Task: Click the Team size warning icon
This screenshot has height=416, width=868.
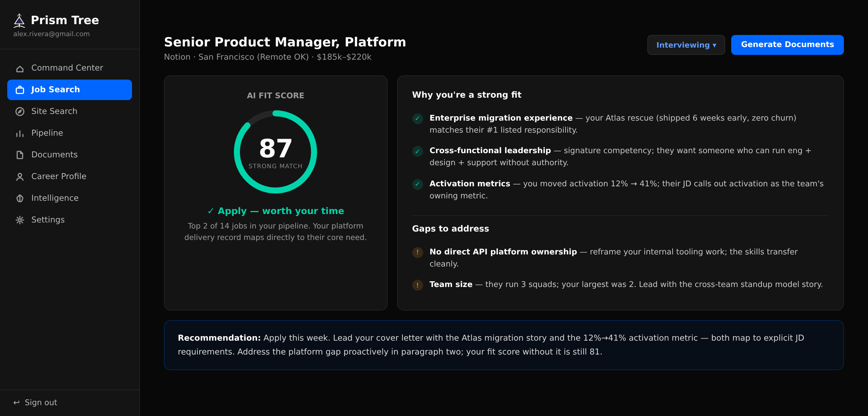Action: coord(417,285)
